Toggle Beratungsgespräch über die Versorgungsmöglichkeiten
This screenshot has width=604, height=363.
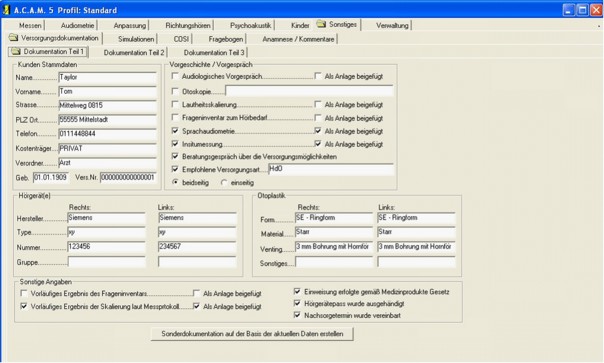click(175, 156)
